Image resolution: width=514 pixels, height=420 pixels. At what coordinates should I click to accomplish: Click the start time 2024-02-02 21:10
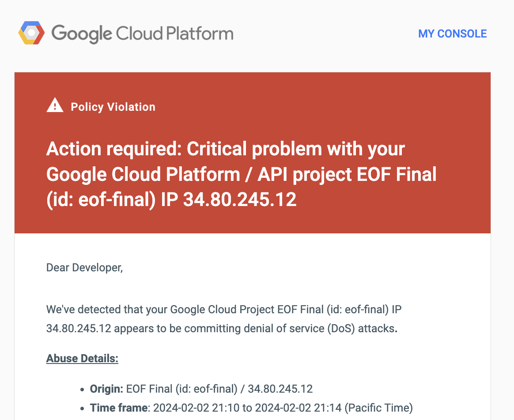(x=196, y=408)
